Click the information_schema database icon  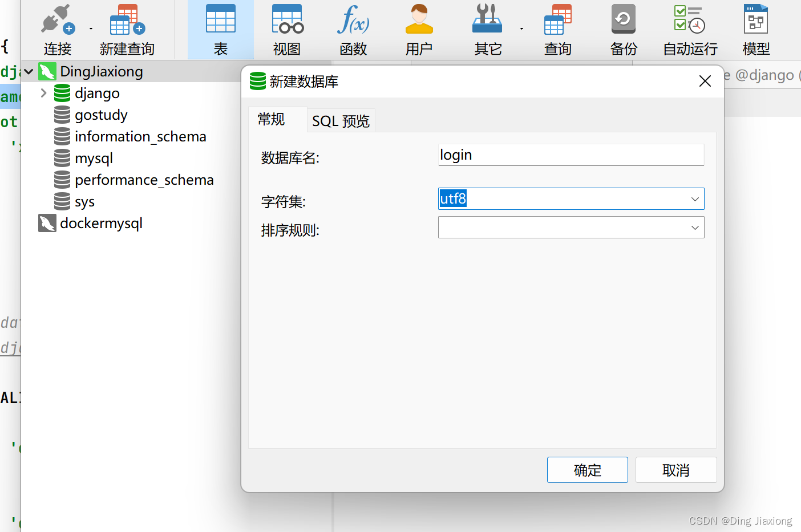coord(62,136)
